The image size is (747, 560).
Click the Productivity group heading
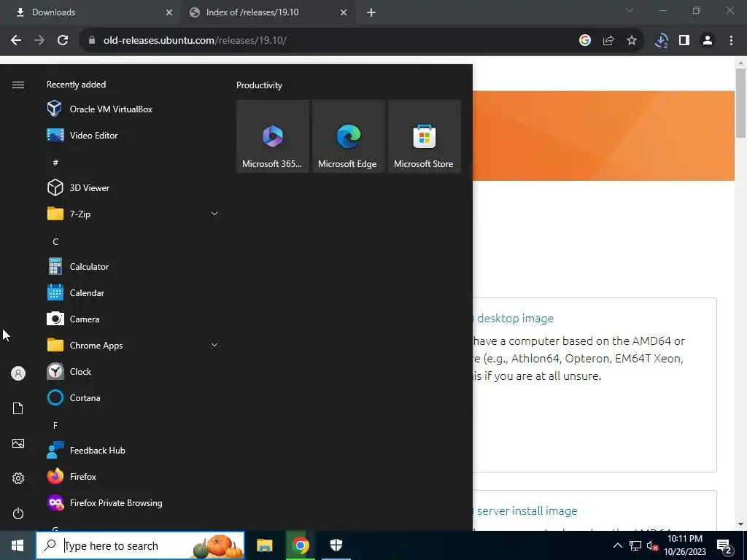coord(259,85)
